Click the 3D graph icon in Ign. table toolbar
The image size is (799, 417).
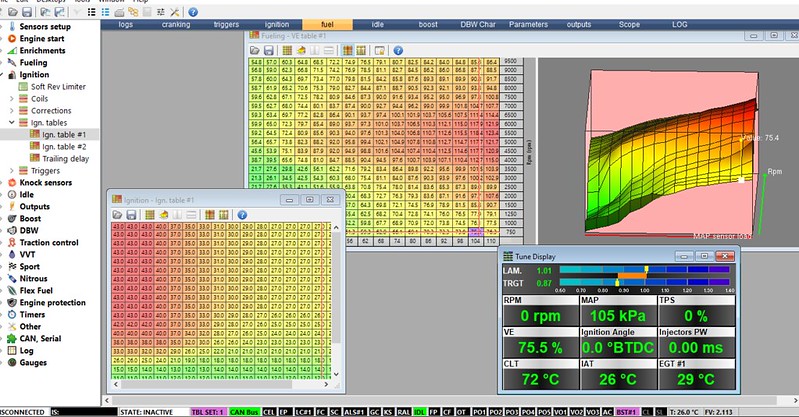click(x=164, y=215)
